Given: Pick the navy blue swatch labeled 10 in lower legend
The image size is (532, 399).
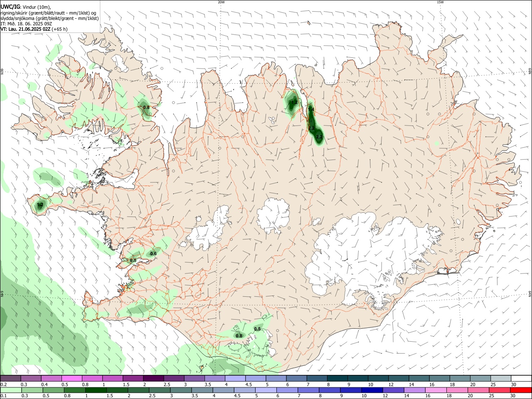Looking at the screenshot, I should point(372,390).
